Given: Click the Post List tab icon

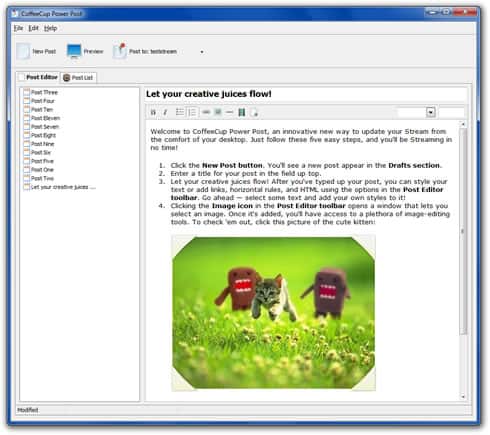Looking at the screenshot, I should tap(67, 78).
